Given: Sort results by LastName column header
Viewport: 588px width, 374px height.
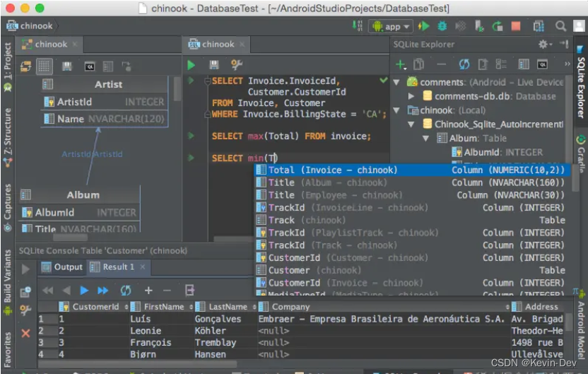Looking at the screenshot, I should 225,307.
